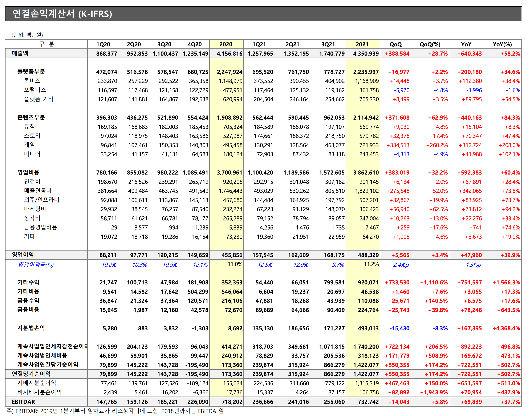Click the 지분법손익 QoQ value -15,430

click(x=399, y=328)
